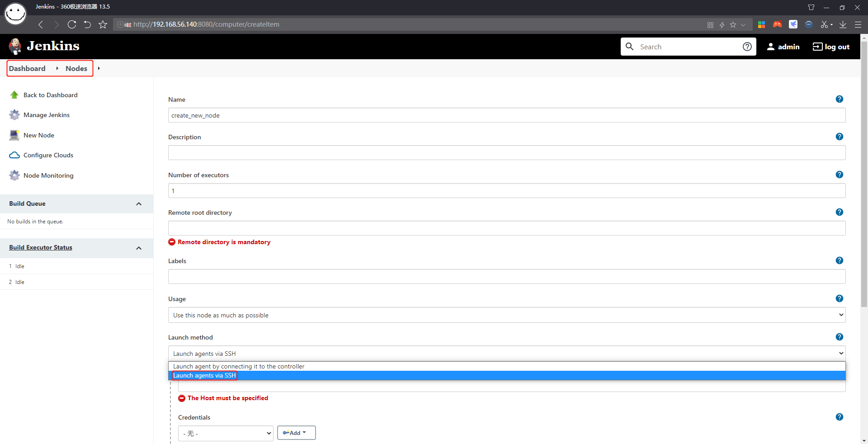Select 'Launch agent by connecting it to the controller'
The height and width of the screenshot is (444, 868).
pos(507,366)
